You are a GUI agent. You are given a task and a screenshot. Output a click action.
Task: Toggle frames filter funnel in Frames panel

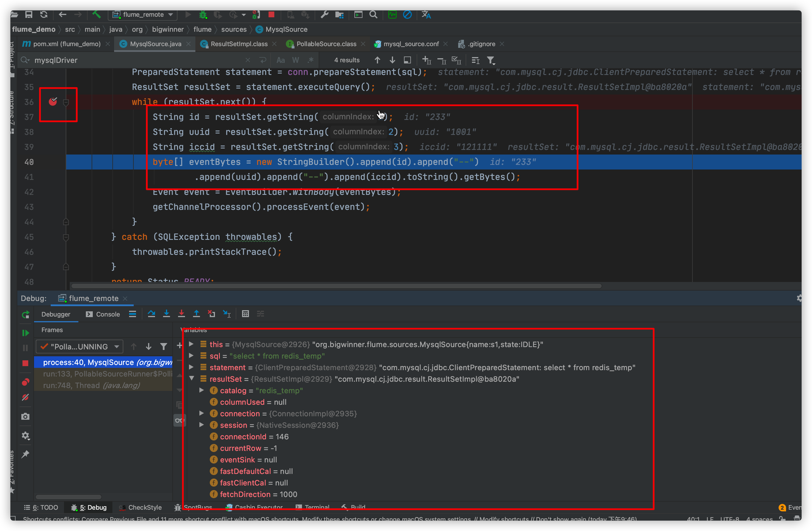tap(164, 347)
